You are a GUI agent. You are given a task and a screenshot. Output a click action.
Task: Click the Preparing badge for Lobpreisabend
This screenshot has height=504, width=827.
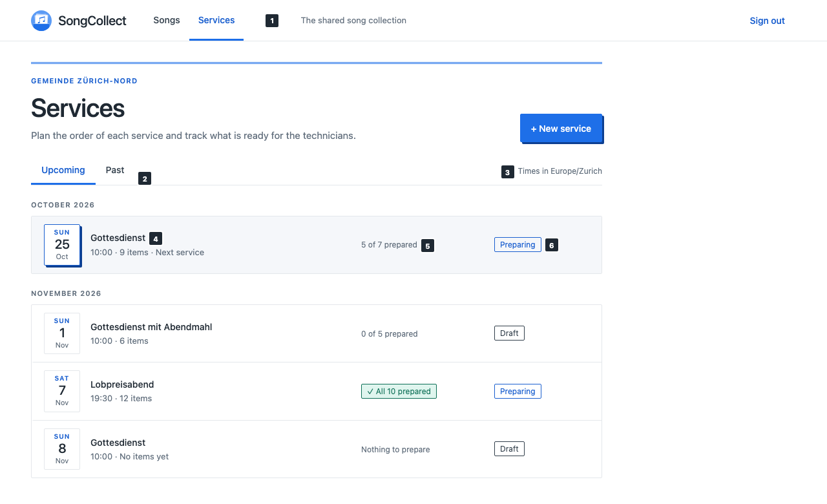(x=518, y=392)
